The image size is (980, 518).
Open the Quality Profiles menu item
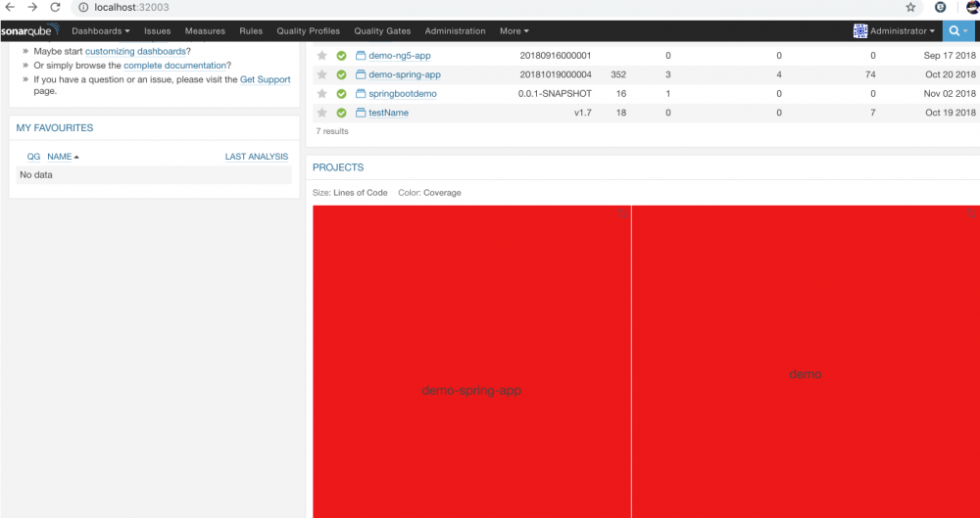coord(308,30)
